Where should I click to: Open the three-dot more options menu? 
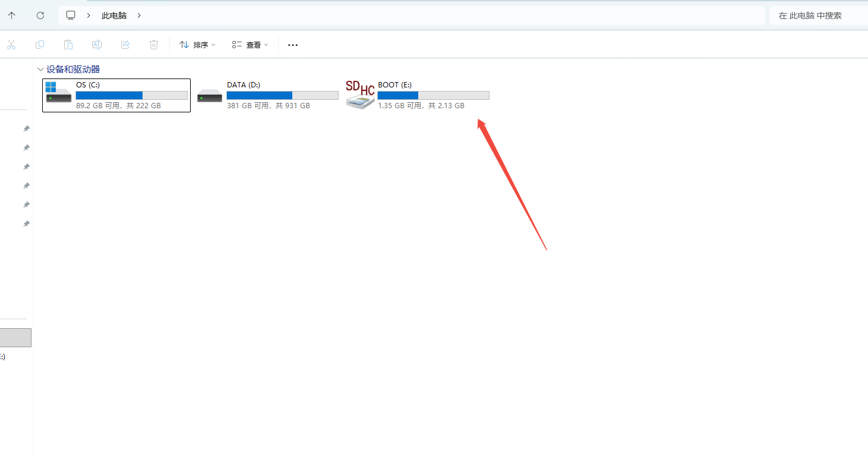point(292,45)
